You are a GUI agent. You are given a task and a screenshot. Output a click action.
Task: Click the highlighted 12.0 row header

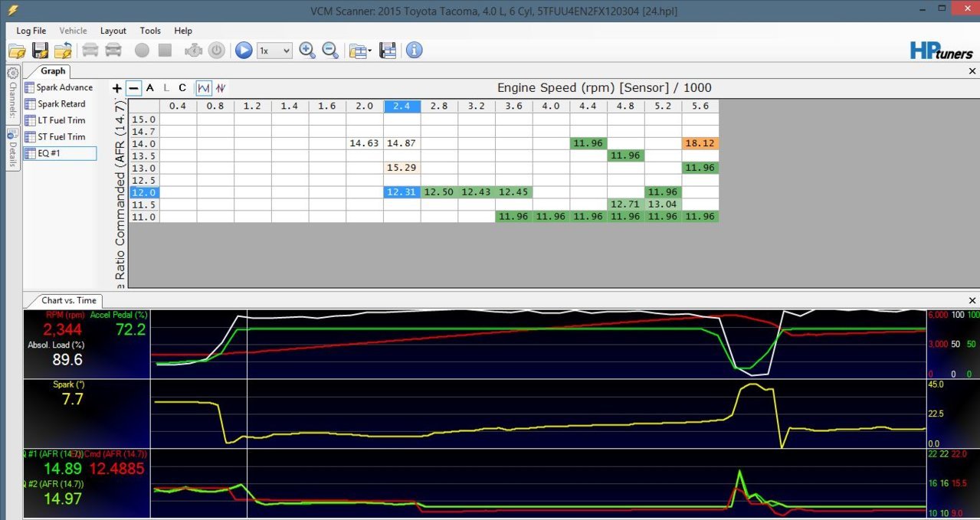[x=144, y=192]
